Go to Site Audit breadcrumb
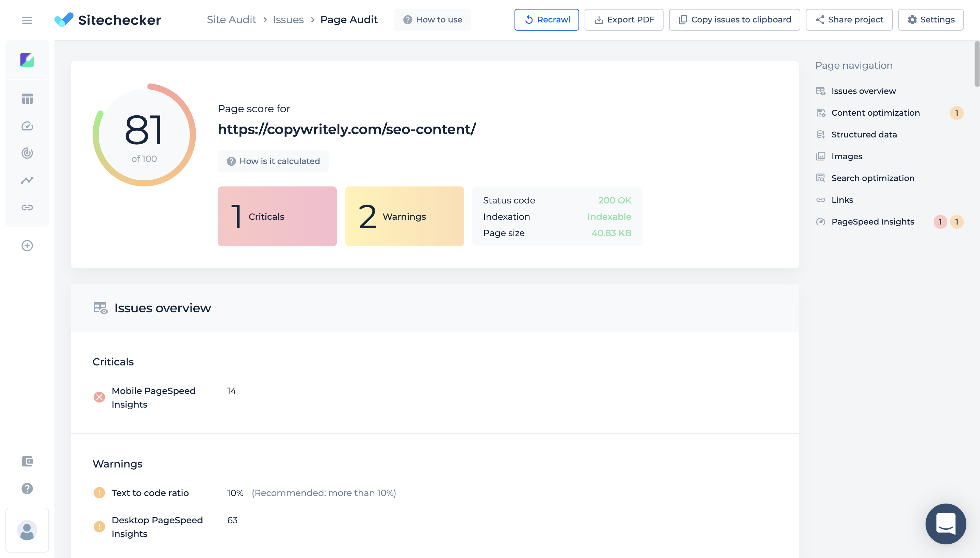Image resolution: width=980 pixels, height=558 pixels. pyautogui.click(x=231, y=19)
